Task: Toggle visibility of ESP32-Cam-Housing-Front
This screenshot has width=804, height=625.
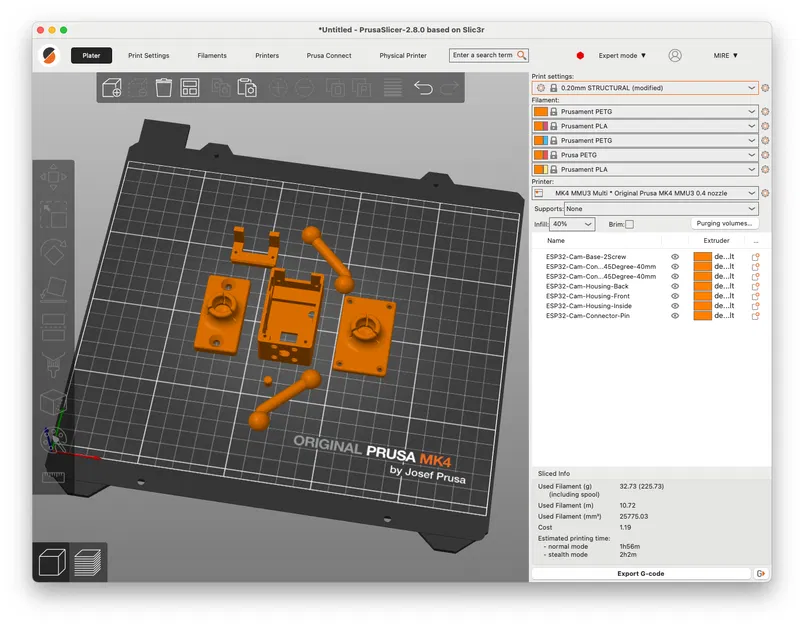Action: [x=675, y=296]
